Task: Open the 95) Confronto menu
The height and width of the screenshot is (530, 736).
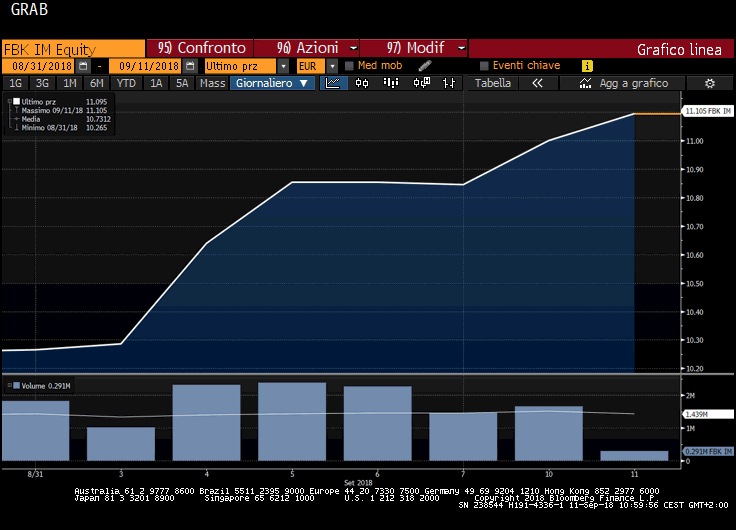Action: 200,48
